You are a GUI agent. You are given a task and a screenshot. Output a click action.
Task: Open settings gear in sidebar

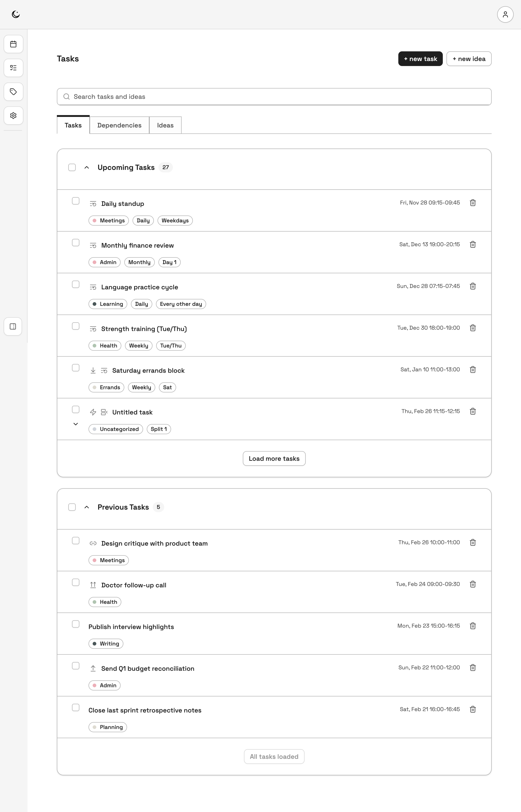pyautogui.click(x=14, y=116)
